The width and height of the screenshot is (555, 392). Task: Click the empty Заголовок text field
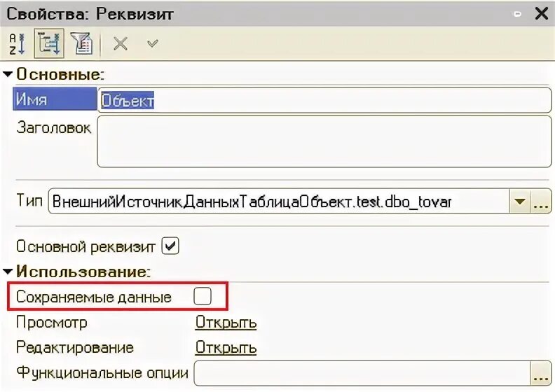324,141
